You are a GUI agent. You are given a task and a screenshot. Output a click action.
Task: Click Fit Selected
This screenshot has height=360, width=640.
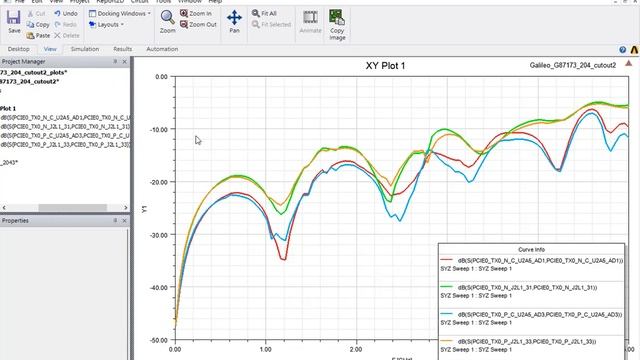coord(271,24)
